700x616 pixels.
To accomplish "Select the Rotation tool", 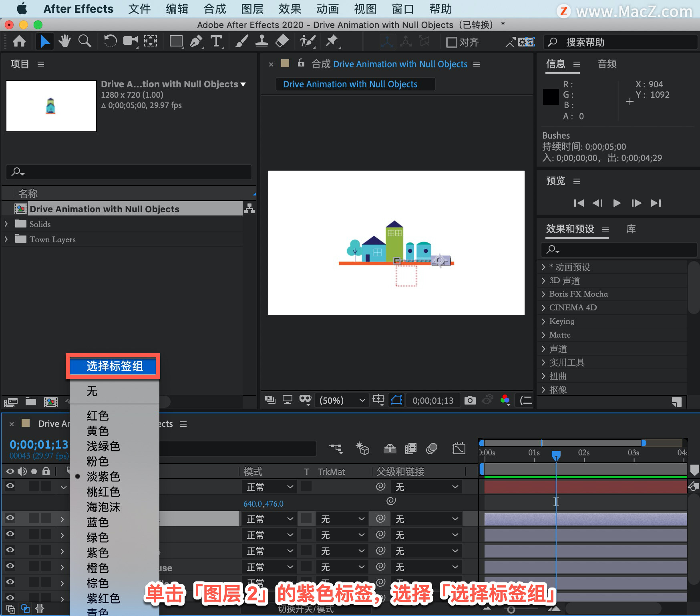I will coord(110,41).
